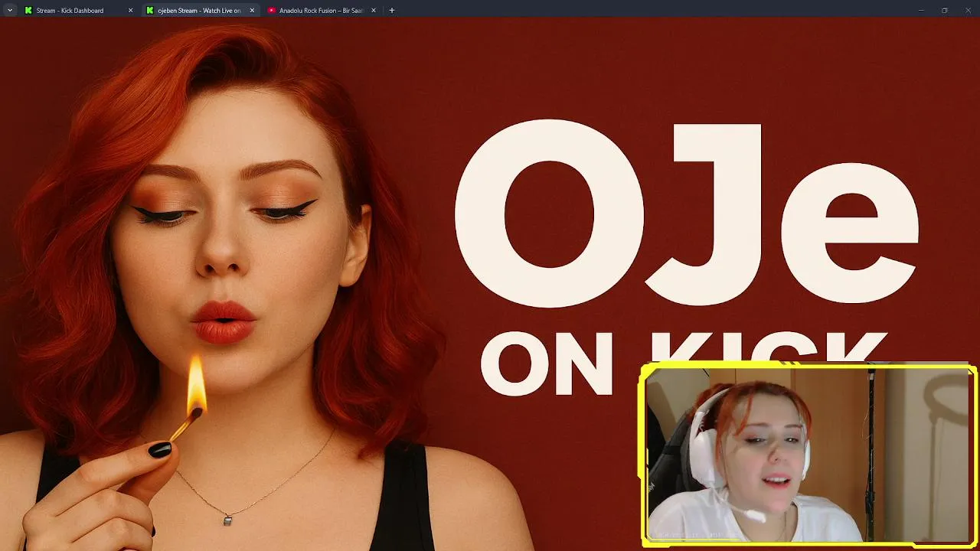980x551 pixels.
Task: Close the Stream - Kick Dashboard tab
Action: [x=130, y=11]
